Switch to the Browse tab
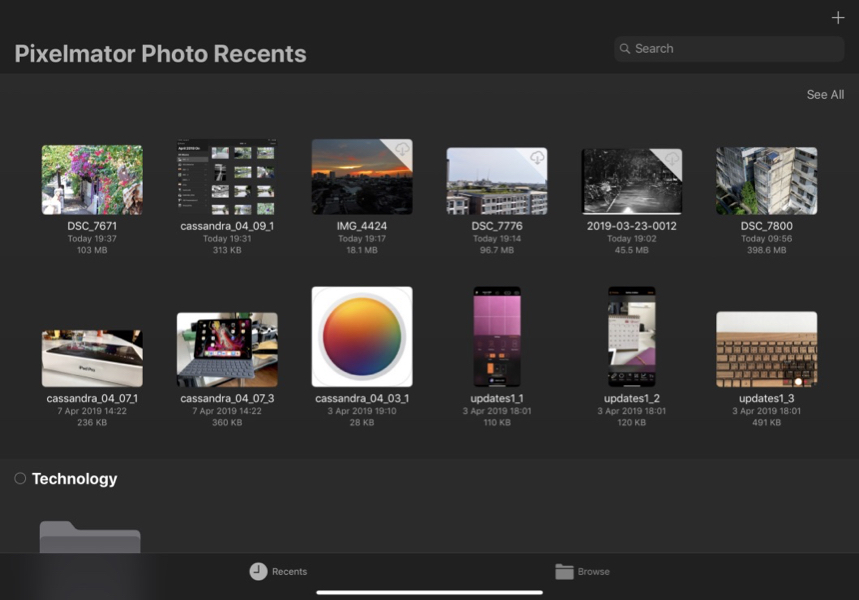 pos(582,572)
